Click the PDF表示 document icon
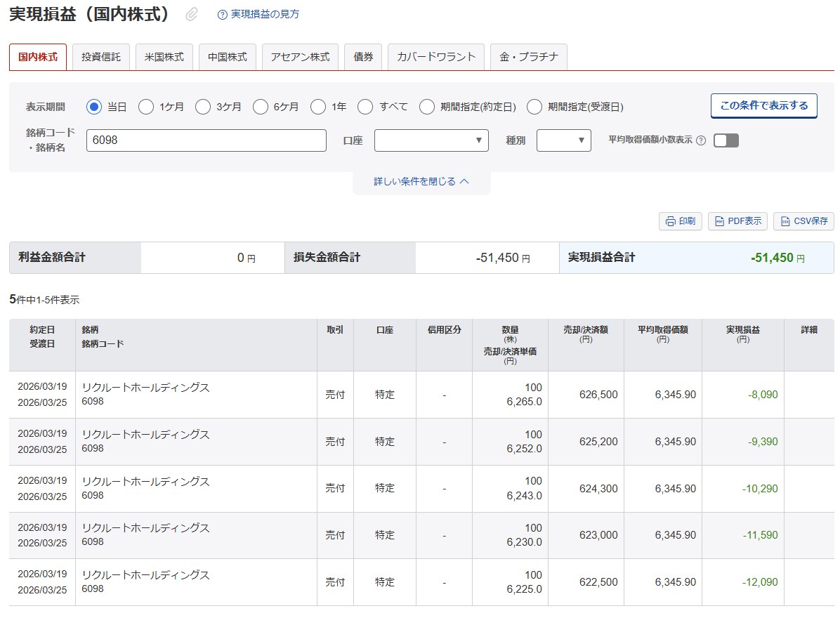 coord(719,221)
